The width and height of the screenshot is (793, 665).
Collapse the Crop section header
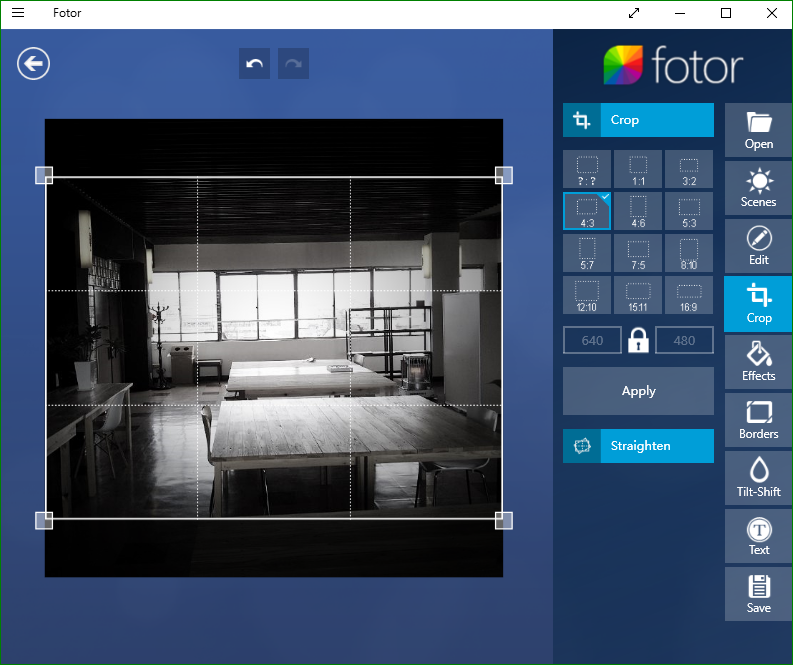[x=638, y=120]
